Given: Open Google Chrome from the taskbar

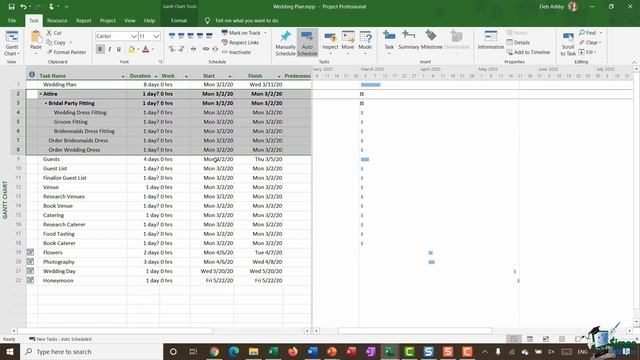Looking at the screenshot, I should click(214, 351).
